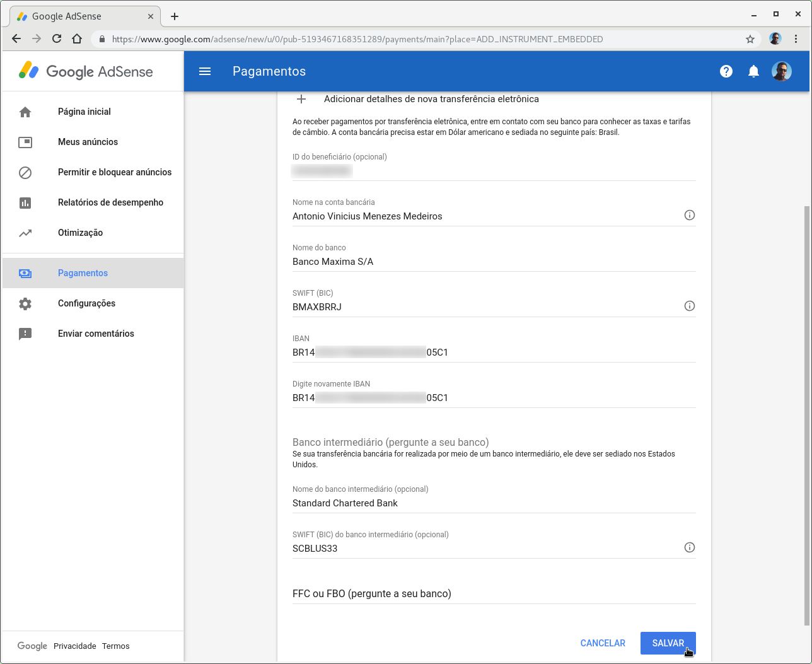This screenshot has height=664, width=812.
Task: Select the Google AdSense browser tab
Action: 86,16
